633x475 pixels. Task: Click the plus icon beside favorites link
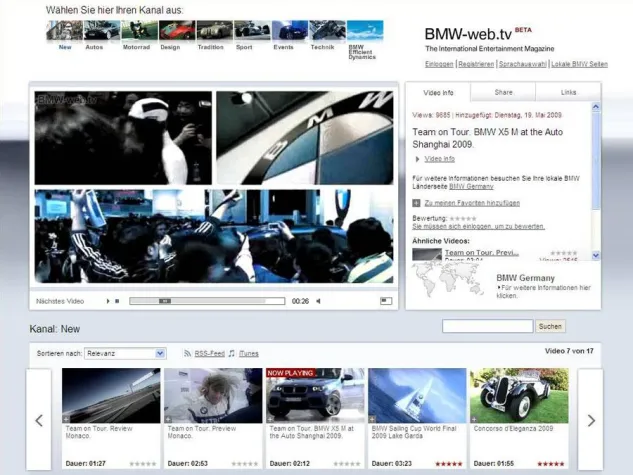point(416,203)
